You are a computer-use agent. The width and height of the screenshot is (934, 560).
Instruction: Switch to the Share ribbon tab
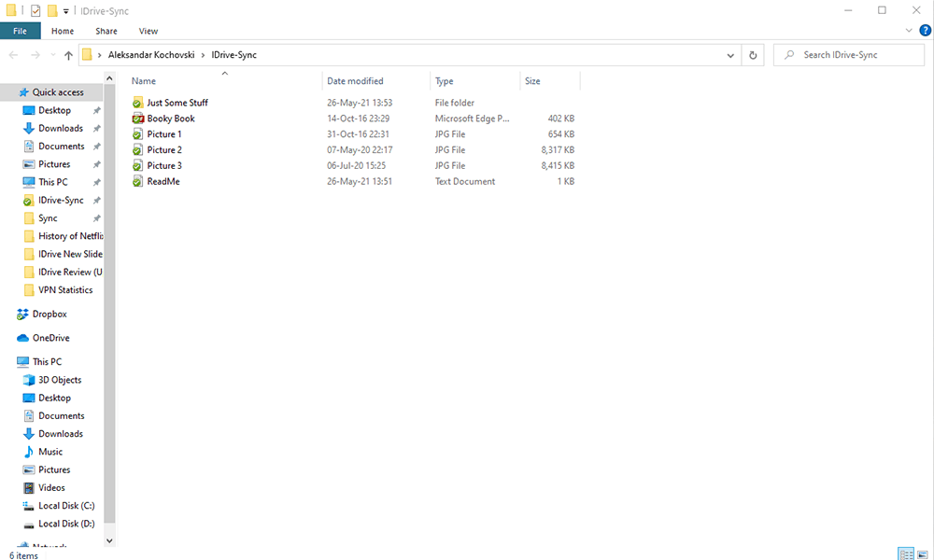[x=106, y=31]
